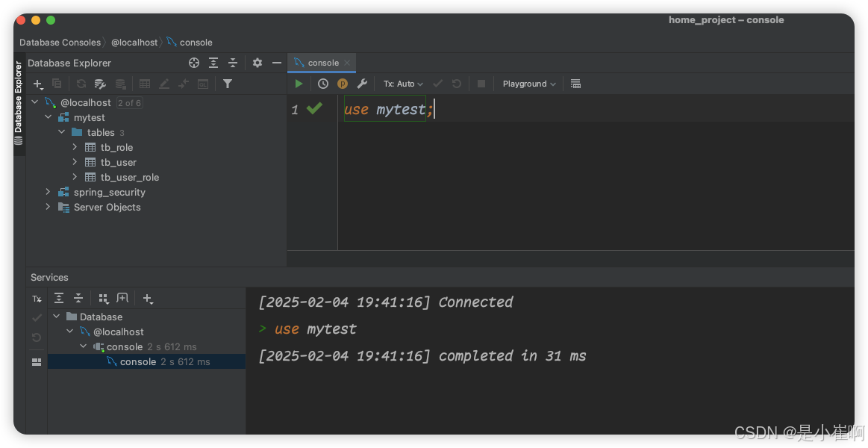This screenshot has width=868, height=448.
Task: Click the Tx icon in Services toolbar
Action: [x=37, y=299]
